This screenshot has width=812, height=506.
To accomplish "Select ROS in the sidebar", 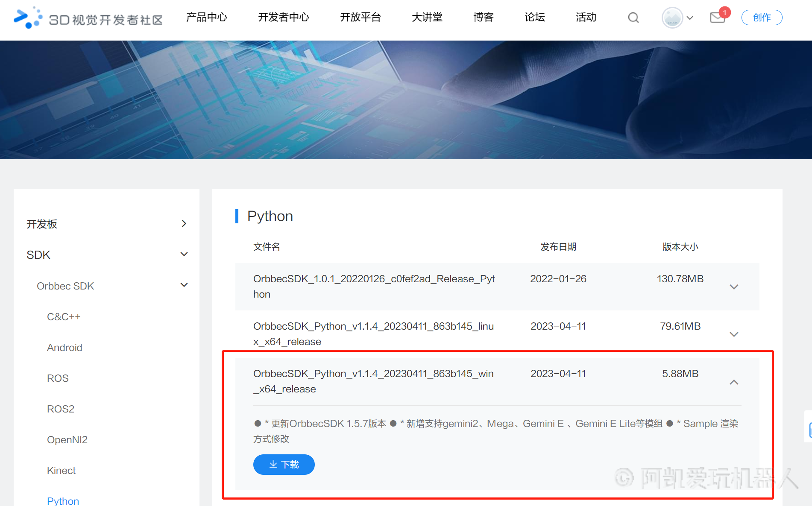I will coord(58,378).
